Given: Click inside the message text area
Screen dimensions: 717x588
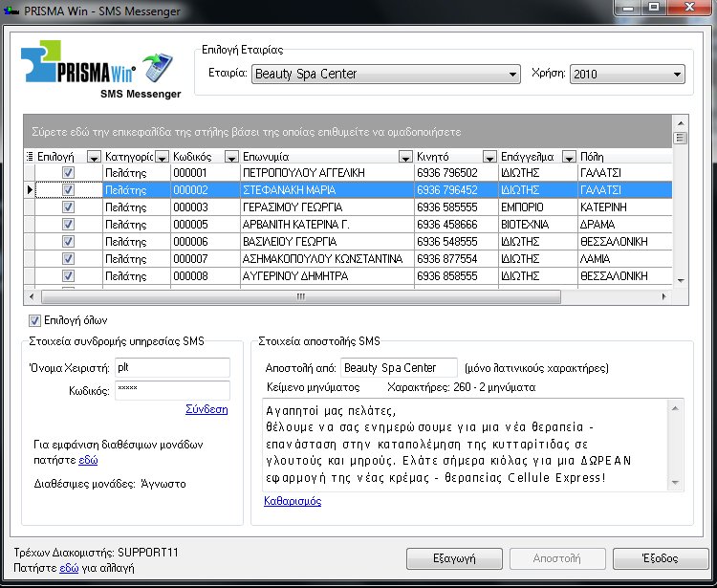Looking at the screenshot, I should (466, 445).
